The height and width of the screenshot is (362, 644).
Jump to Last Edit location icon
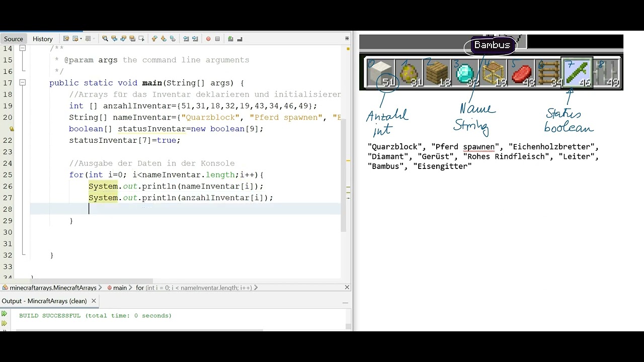pyautogui.click(x=66, y=39)
